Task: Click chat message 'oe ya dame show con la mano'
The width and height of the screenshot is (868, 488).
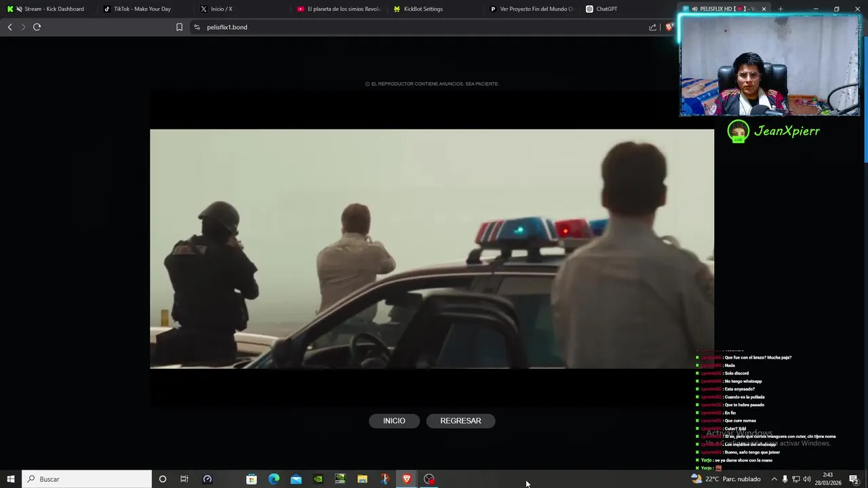Action: coord(743,460)
